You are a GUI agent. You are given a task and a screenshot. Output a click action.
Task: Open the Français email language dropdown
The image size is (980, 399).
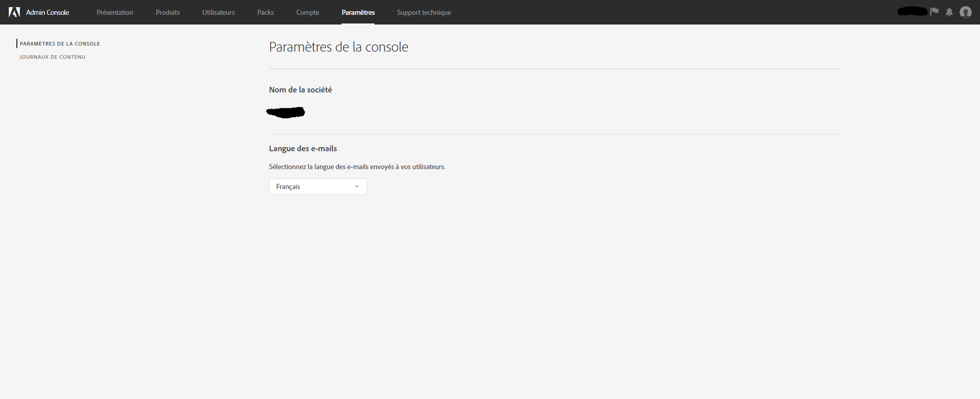click(317, 186)
